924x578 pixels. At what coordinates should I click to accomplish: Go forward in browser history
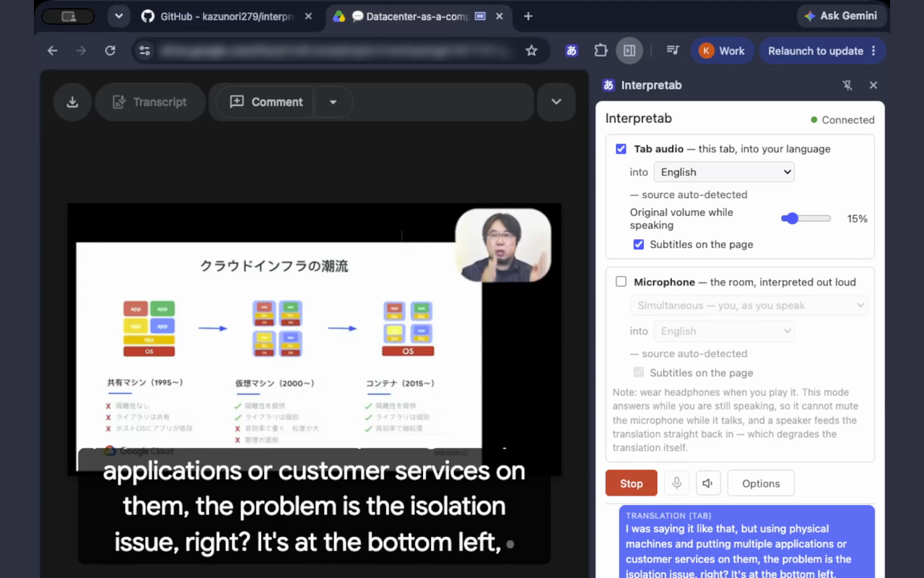[81, 51]
